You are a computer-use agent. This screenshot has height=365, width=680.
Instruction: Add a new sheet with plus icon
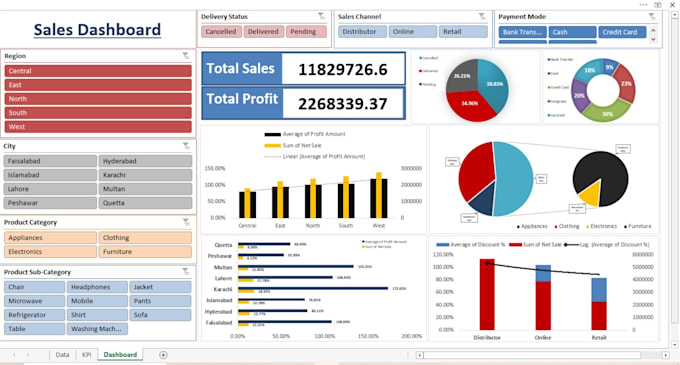[x=163, y=355]
